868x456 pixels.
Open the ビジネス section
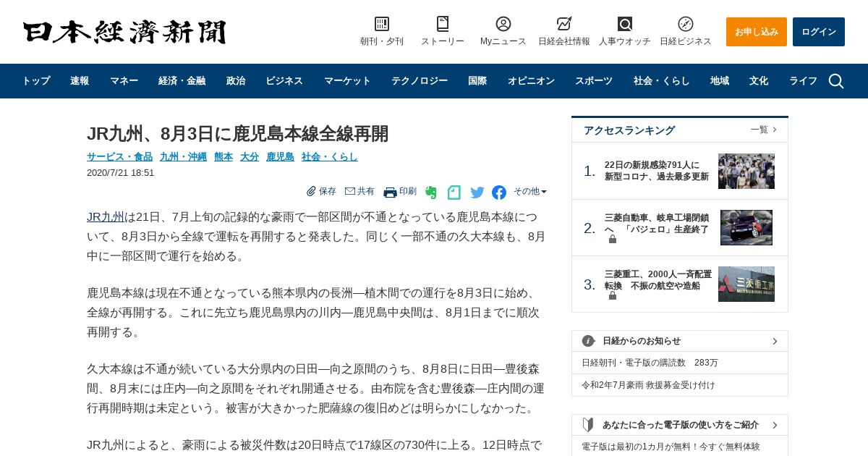[x=284, y=81]
